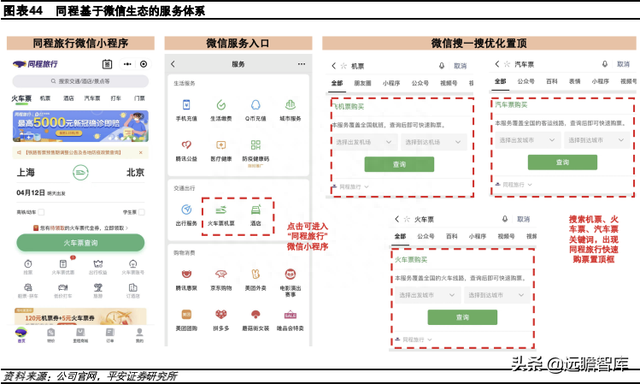The image size is (640, 384).
Task: Open the 最高5000元 promotional banner
Action: [x=80, y=126]
